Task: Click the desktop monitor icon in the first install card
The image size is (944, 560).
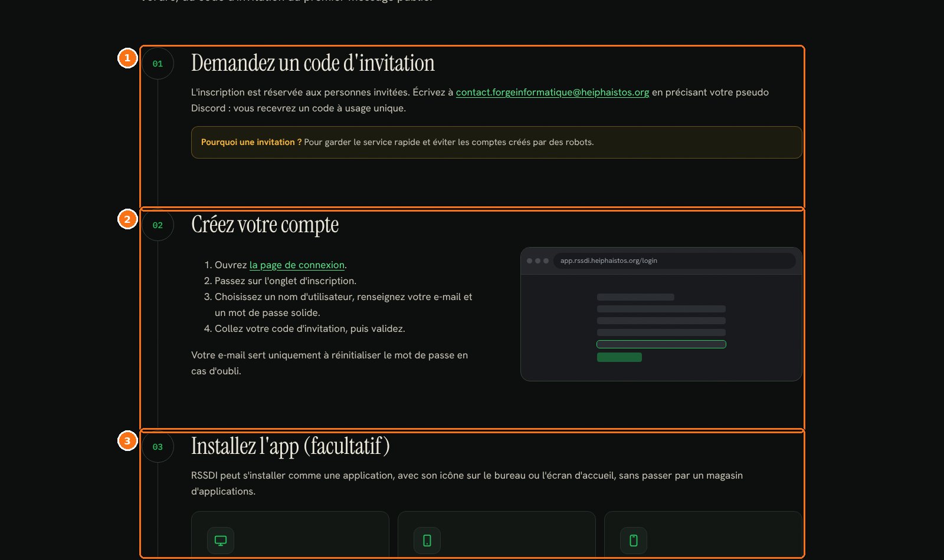Action: (221, 541)
